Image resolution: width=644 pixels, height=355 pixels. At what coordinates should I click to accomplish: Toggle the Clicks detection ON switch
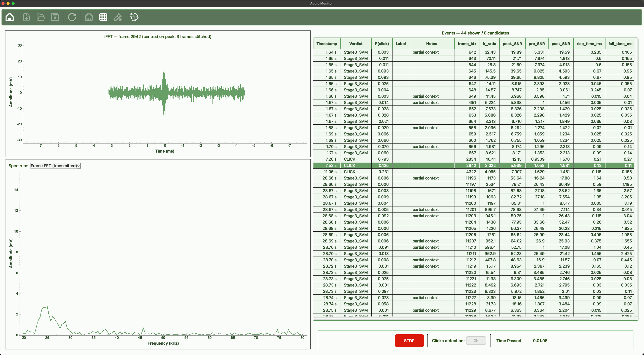476,340
